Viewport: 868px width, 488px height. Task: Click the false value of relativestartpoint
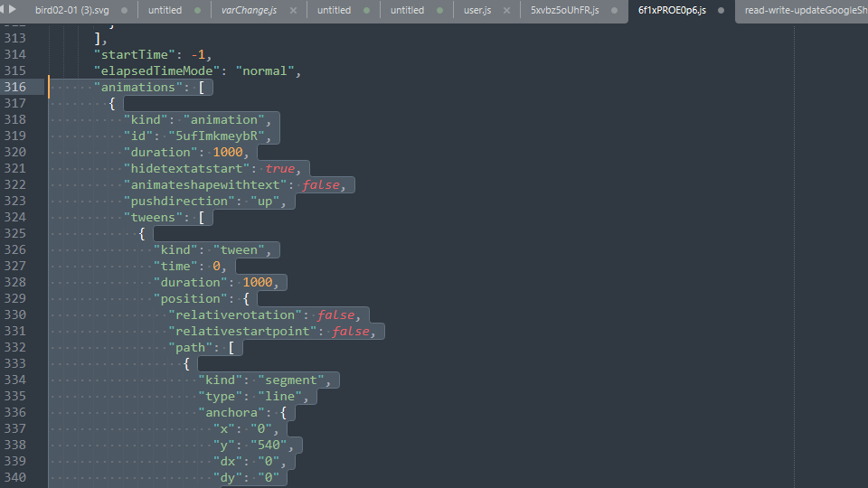click(x=351, y=331)
